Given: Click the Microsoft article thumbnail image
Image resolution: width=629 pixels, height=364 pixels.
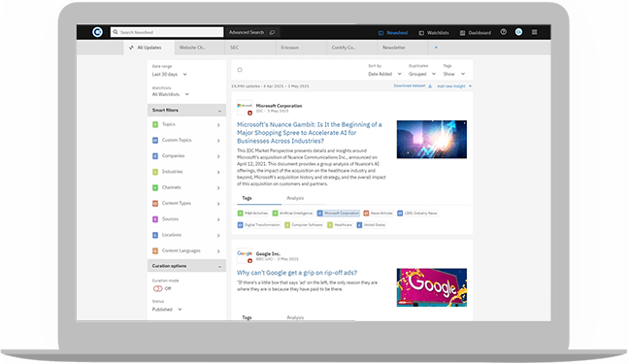Looking at the screenshot, I should tap(432, 139).
